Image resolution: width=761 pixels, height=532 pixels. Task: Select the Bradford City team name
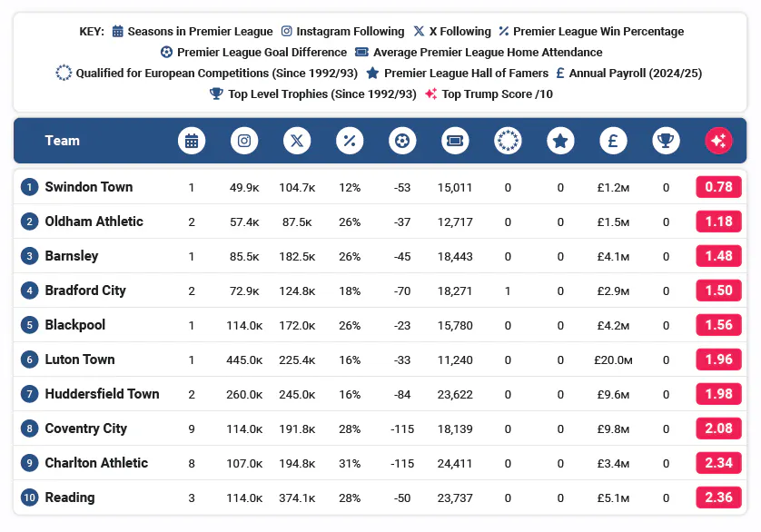[x=85, y=291]
